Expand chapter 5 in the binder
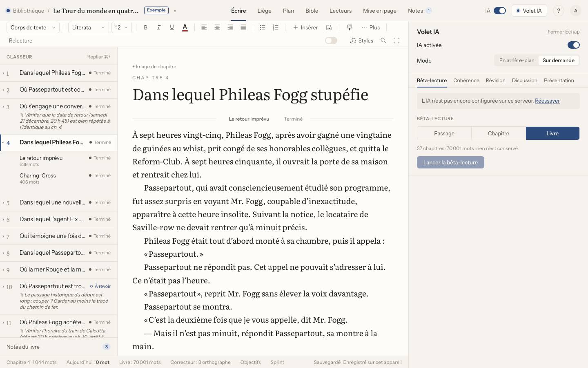The width and height of the screenshot is (588, 368). click(3, 202)
